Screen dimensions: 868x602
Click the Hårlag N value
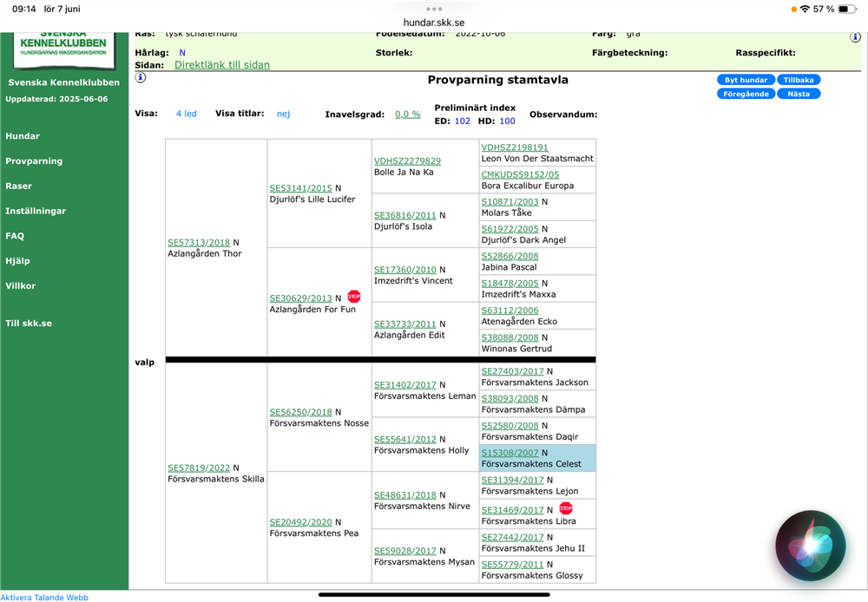tap(182, 53)
